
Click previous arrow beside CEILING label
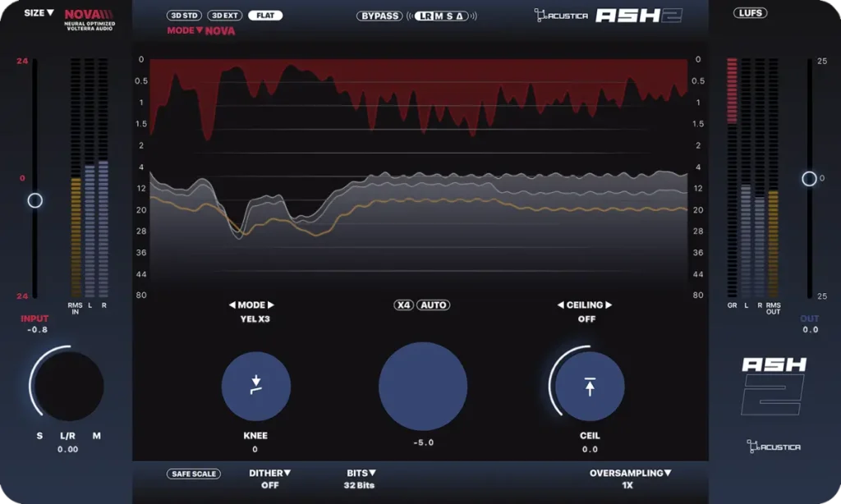tap(560, 305)
